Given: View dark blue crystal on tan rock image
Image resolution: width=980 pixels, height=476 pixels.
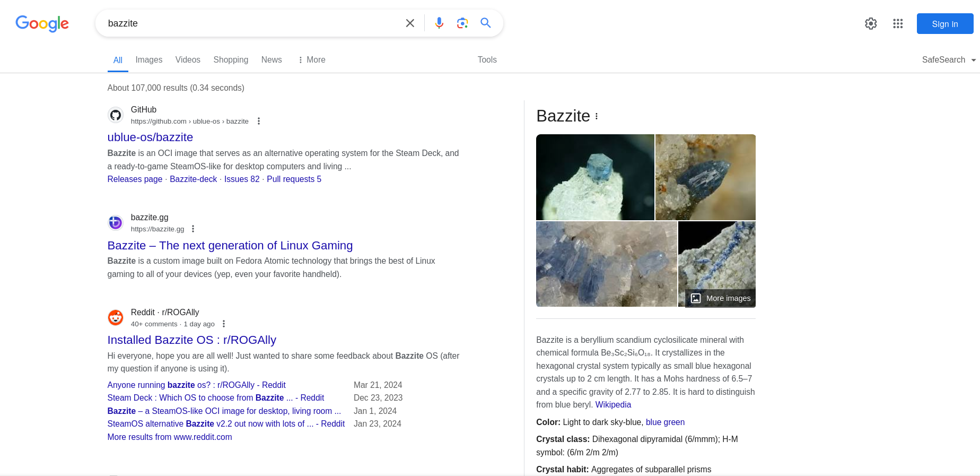Looking at the screenshot, I should pos(705,177).
